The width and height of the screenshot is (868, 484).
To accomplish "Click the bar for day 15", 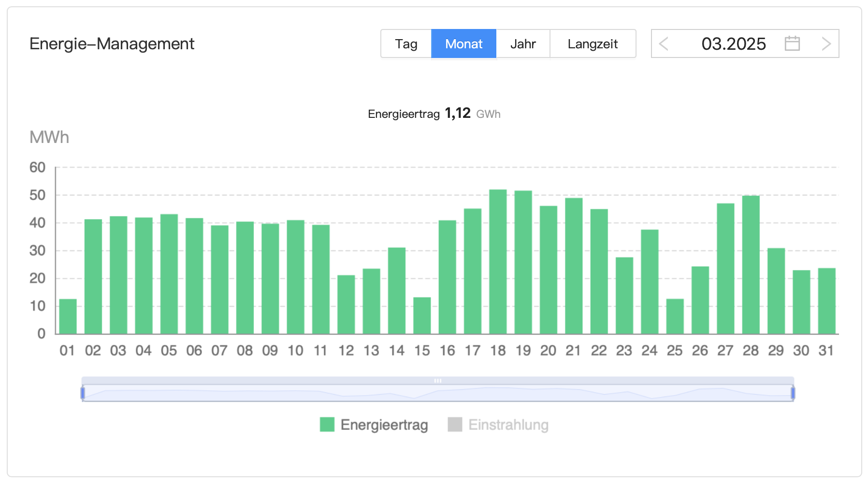I will [x=422, y=315].
